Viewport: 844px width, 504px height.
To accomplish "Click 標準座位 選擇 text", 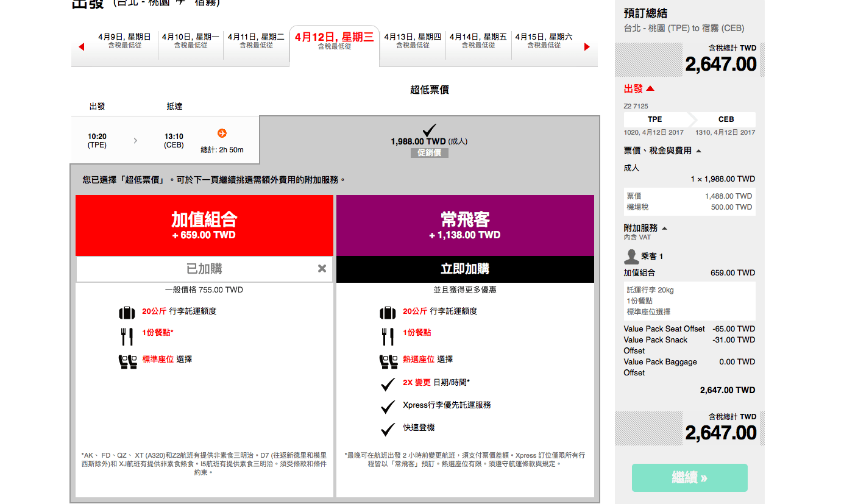I will 167,360.
